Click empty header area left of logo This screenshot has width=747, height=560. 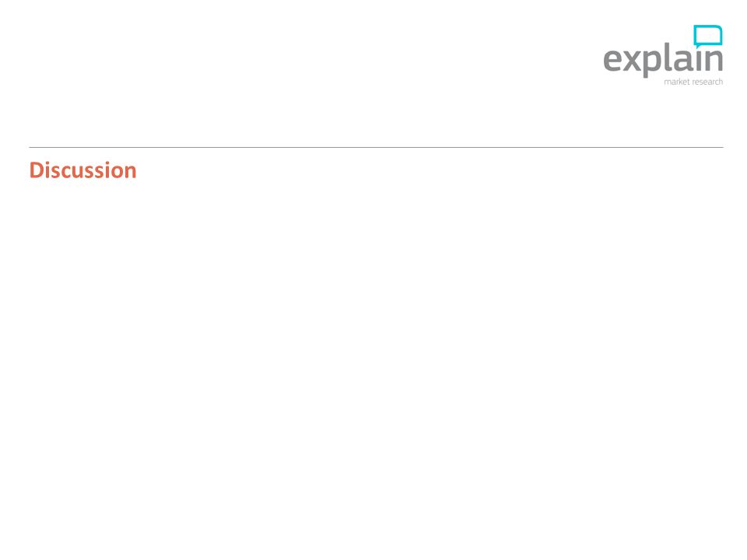pos(305,57)
